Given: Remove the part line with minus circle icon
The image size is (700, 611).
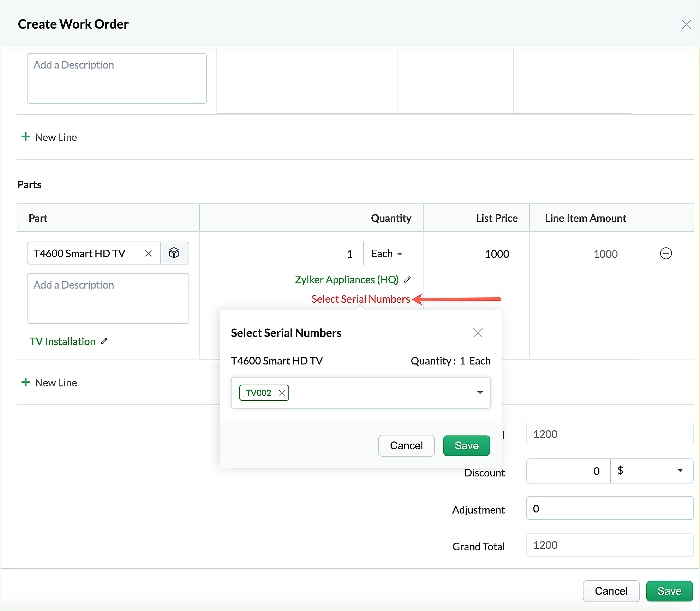Looking at the screenshot, I should coord(665,253).
